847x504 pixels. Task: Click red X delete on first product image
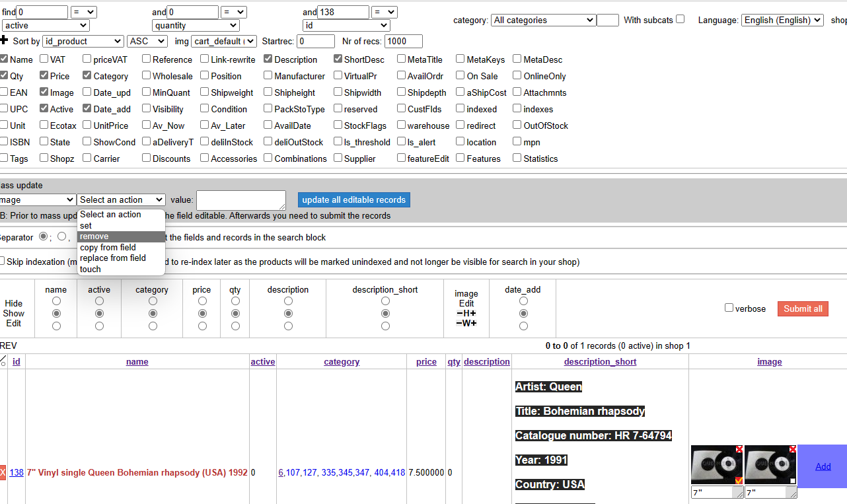coord(739,449)
